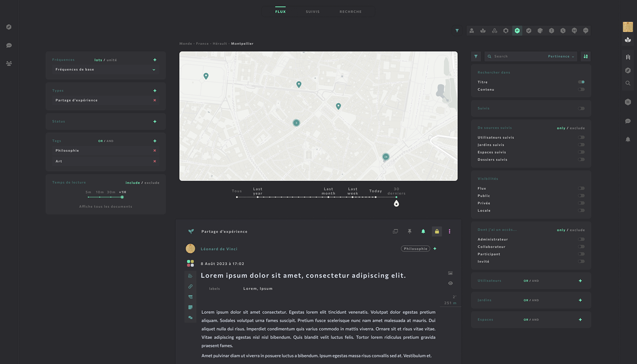This screenshot has height=364, width=637.
Task: Click the Last month point on timeline
Action: 329,197
